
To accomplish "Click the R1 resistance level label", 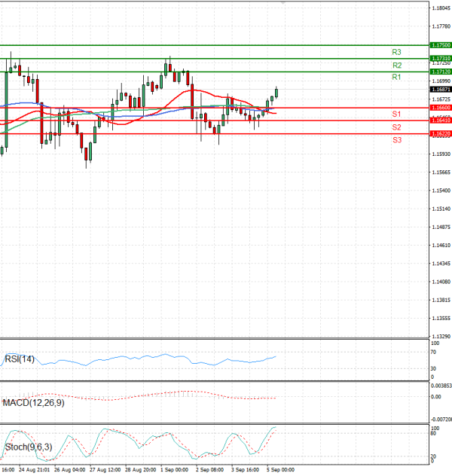I will click(395, 78).
